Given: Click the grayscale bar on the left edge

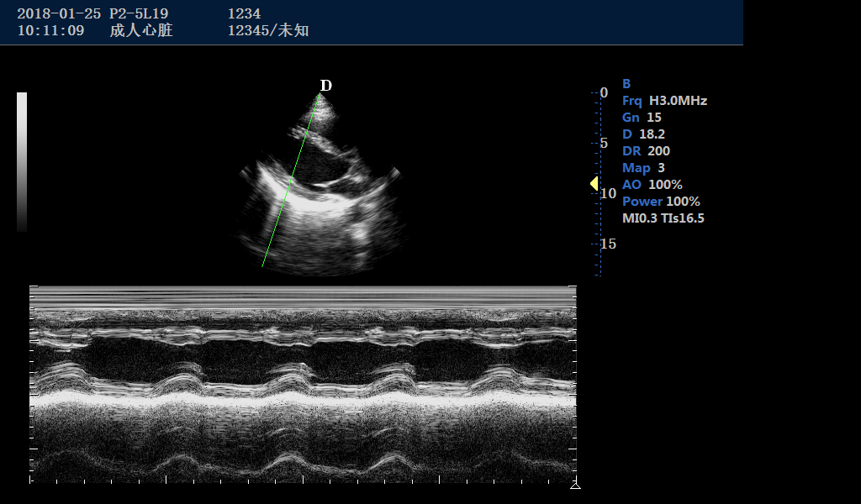Looking at the screenshot, I should click(x=21, y=160).
